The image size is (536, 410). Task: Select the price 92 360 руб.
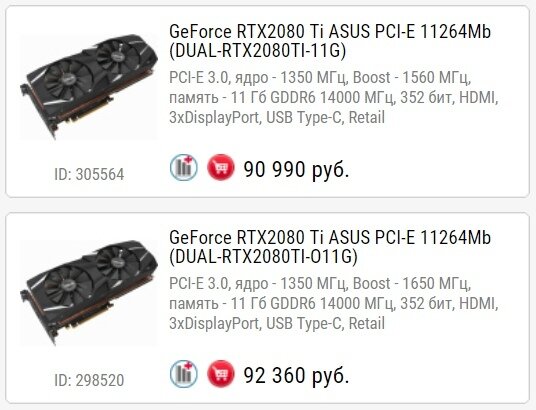coord(296,375)
